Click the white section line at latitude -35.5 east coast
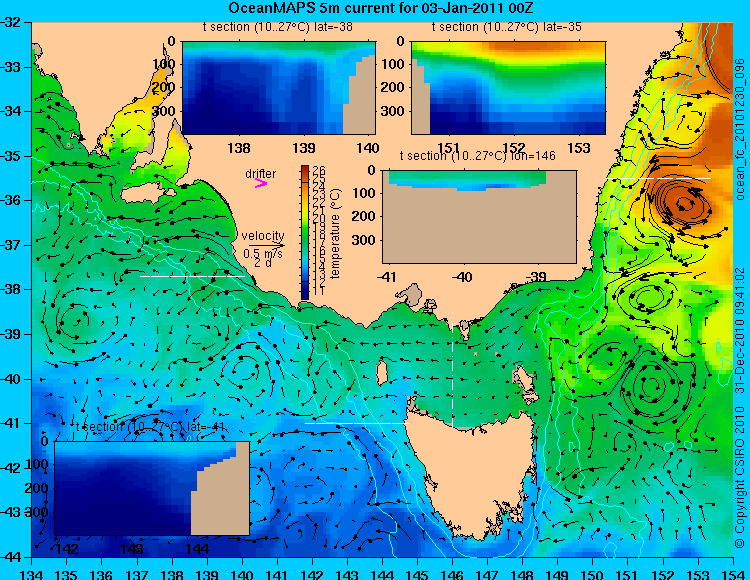 [659, 178]
